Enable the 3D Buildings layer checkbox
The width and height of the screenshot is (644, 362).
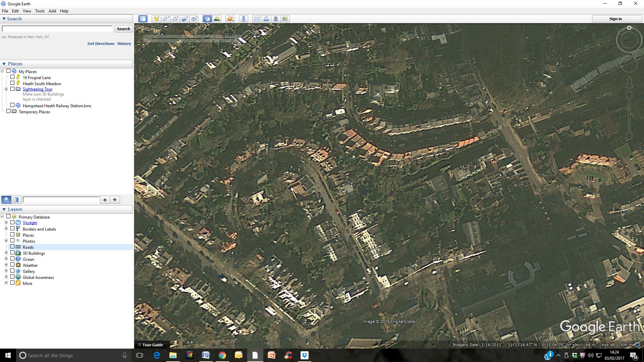(x=12, y=253)
